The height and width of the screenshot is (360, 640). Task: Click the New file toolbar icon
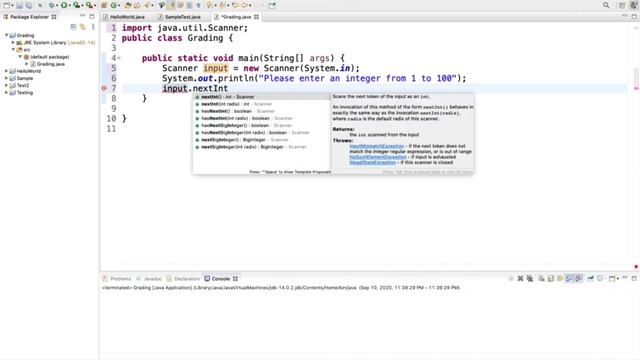click(x=7, y=5)
